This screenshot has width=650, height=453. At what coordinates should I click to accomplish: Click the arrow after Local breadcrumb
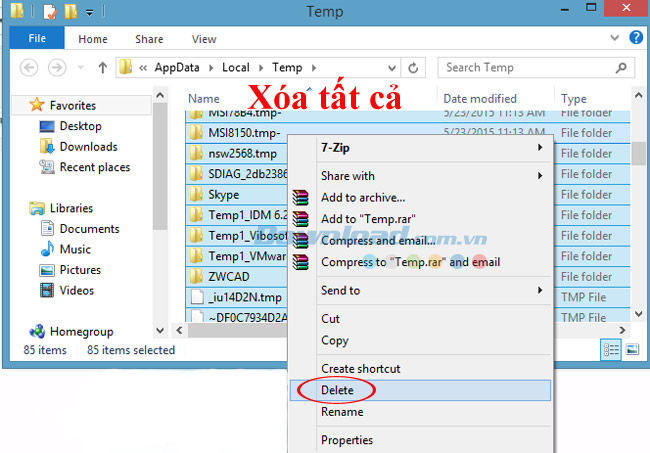tap(261, 68)
